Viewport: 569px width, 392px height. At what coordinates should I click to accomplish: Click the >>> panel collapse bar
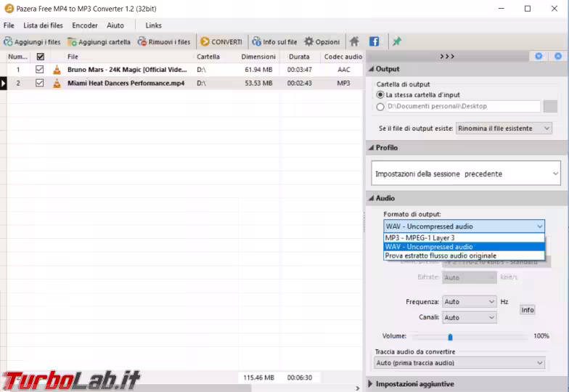(x=447, y=57)
